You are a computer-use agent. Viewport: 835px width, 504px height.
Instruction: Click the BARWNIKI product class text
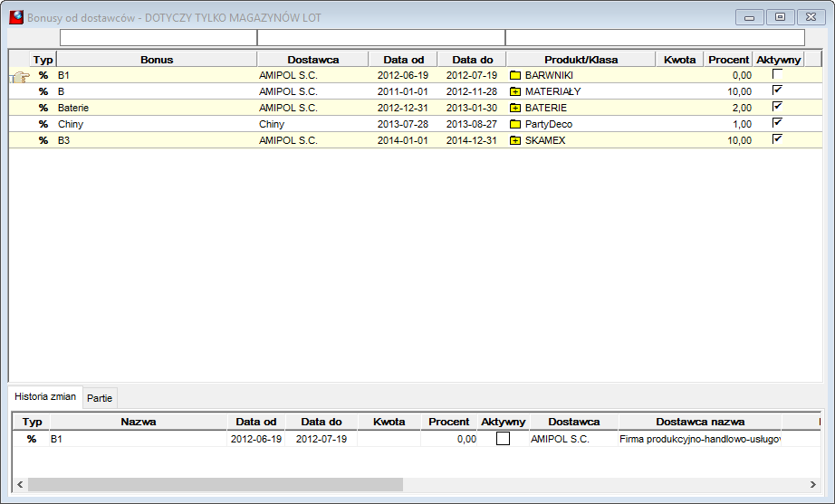pos(549,76)
